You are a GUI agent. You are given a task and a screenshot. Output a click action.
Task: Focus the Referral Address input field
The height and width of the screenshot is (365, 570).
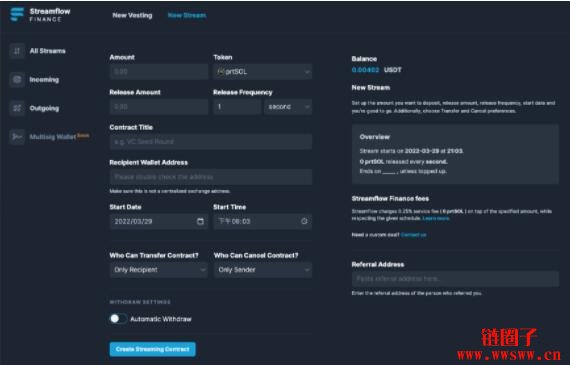(455, 279)
